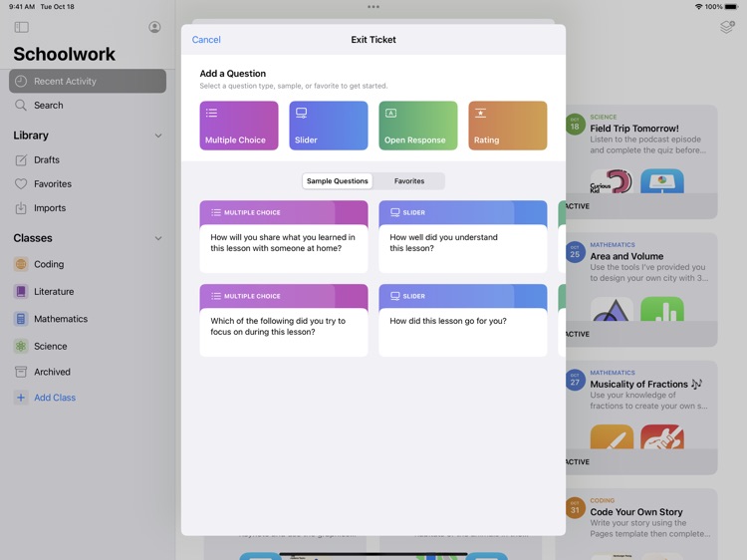Click the Favorites heart icon in sidebar

(x=21, y=184)
